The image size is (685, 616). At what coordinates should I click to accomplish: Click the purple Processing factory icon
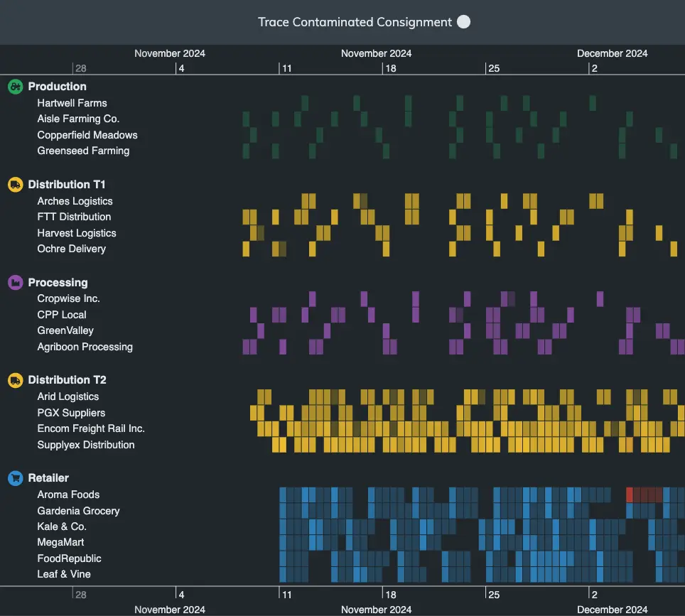15,283
